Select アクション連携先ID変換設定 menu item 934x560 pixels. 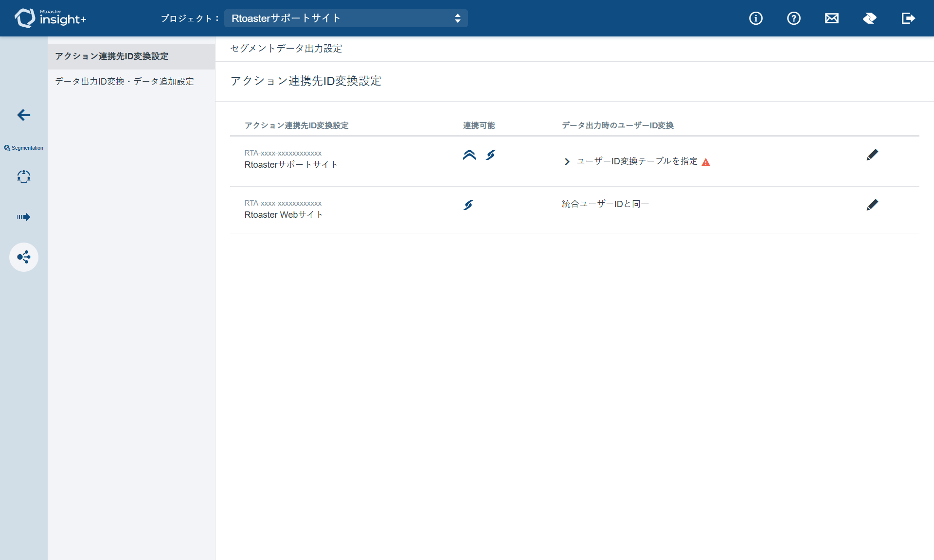(x=131, y=56)
